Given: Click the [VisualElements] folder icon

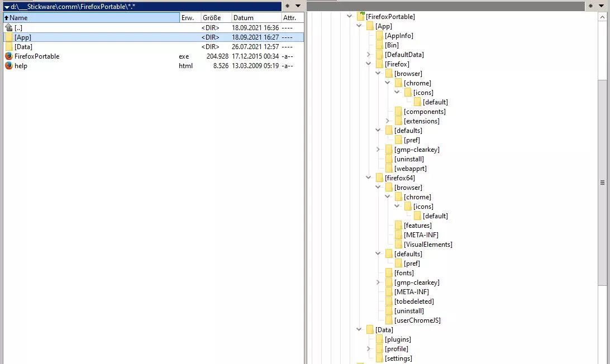Looking at the screenshot, I should 398,244.
